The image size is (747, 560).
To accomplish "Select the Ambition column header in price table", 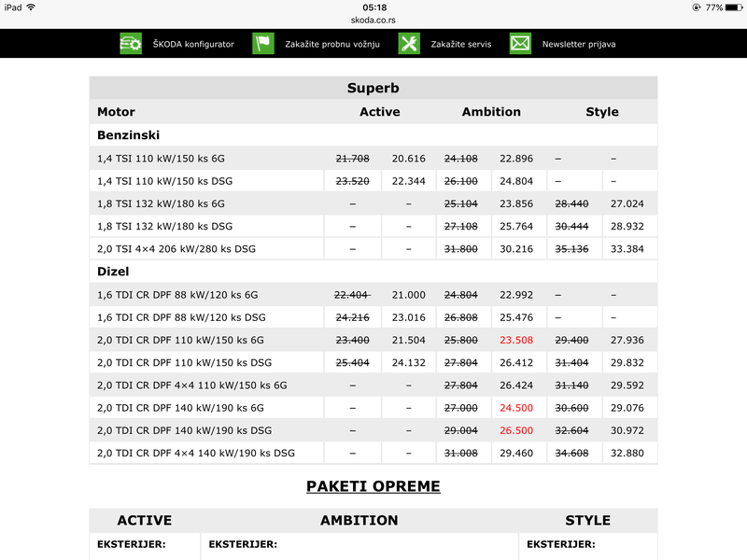I will tap(491, 112).
